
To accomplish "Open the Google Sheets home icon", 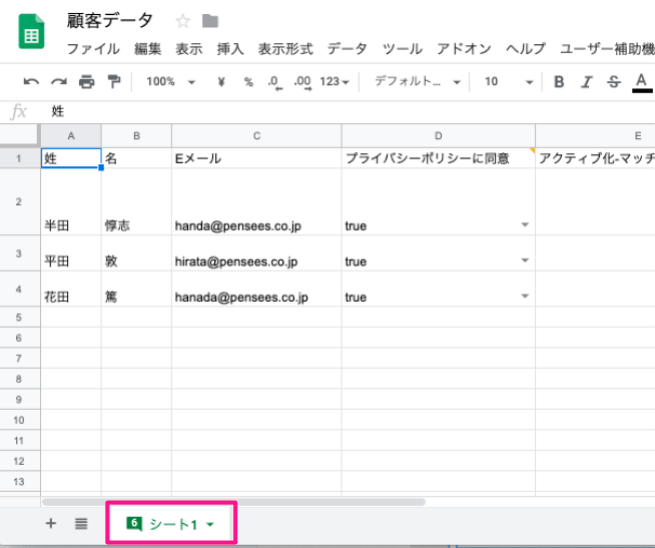I will pyautogui.click(x=31, y=34).
